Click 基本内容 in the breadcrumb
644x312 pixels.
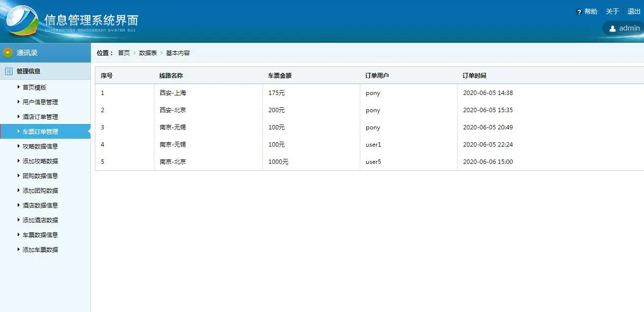tap(178, 53)
